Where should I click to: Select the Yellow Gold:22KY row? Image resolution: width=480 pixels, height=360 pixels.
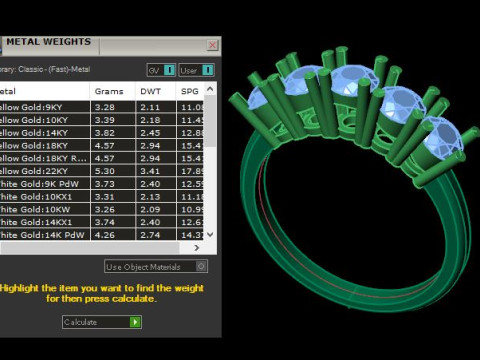[x=102, y=171]
